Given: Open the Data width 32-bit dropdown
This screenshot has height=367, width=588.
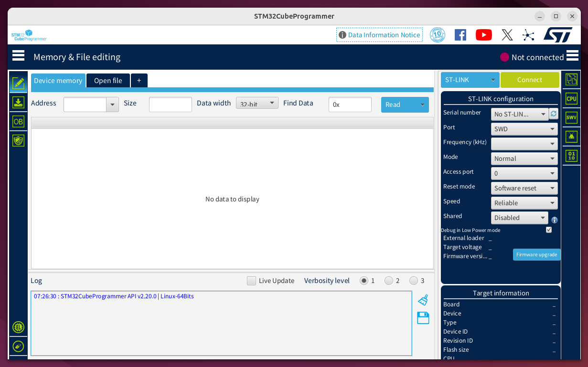Looking at the screenshot, I should [257, 103].
